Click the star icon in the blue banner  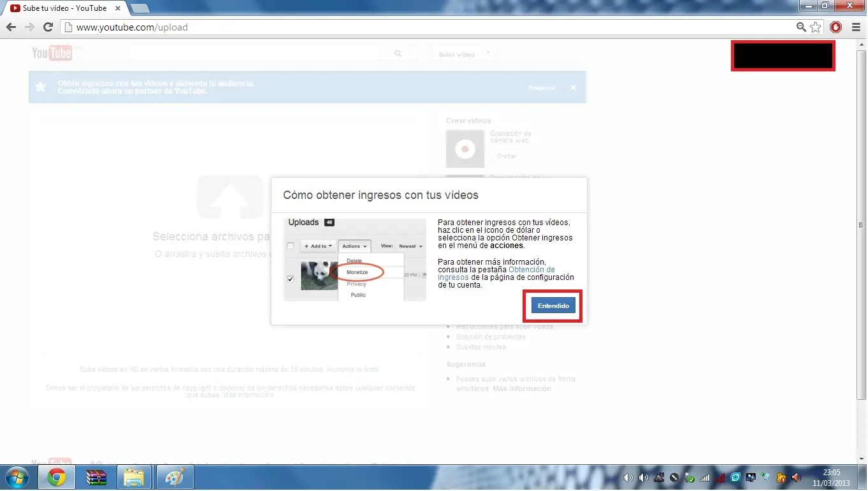click(41, 87)
